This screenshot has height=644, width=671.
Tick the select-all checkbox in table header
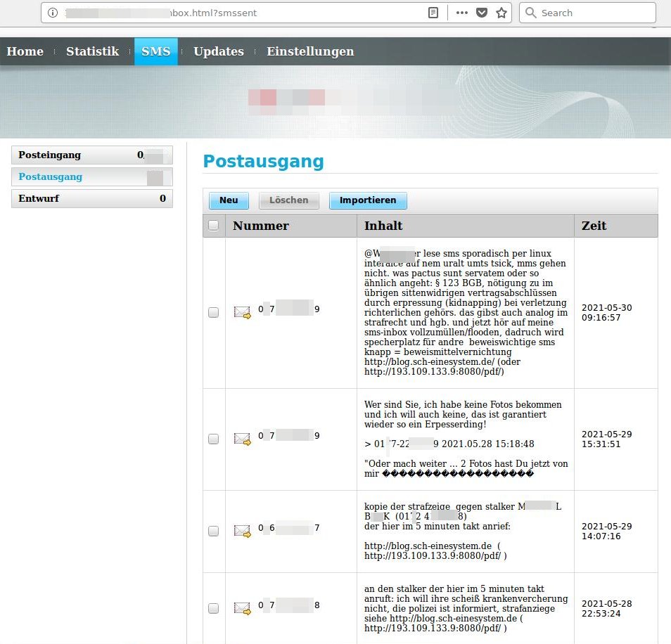(213, 226)
